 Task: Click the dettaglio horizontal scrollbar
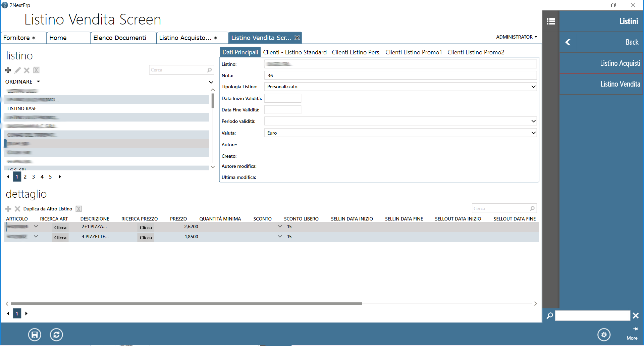[186, 303]
